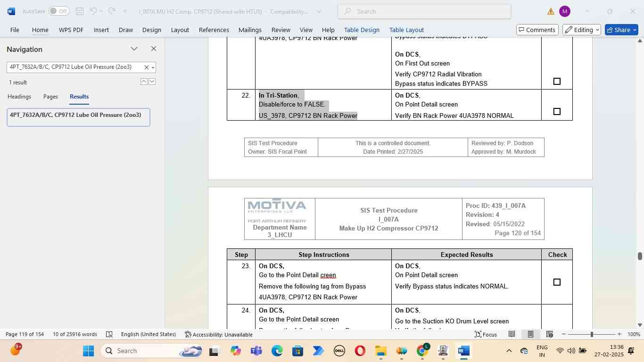The image size is (644, 362).
Task: Open navigation search options dropdown arrow
Action: tap(153, 67)
